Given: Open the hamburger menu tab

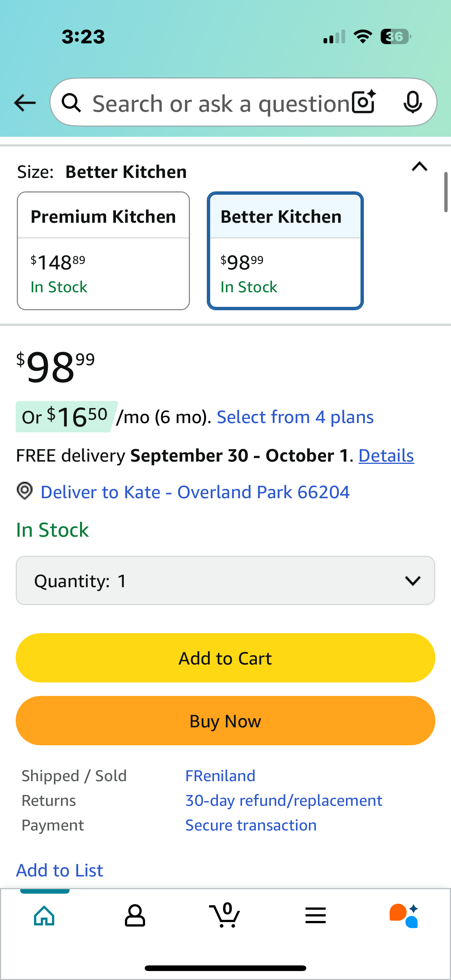Looking at the screenshot, I should pyautogui.click(x=316, y=915).
